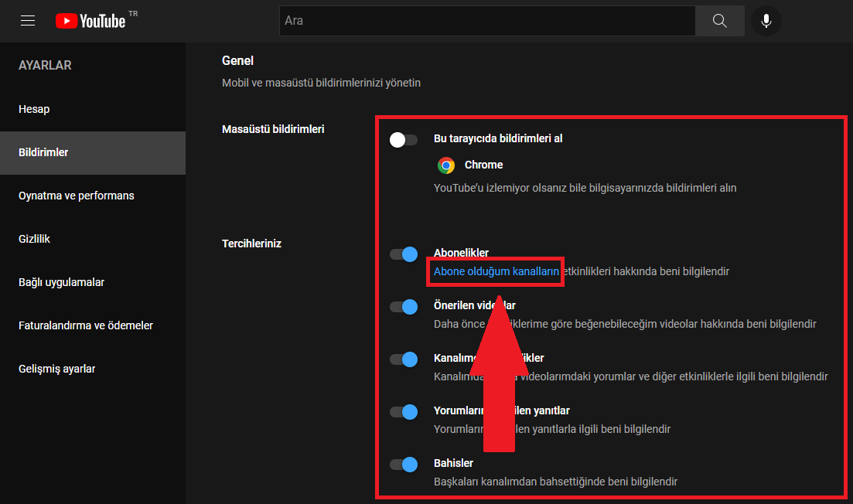Click the YouTube logo
The width and height of the screenshot is (853, 504).
coord(90,21)
